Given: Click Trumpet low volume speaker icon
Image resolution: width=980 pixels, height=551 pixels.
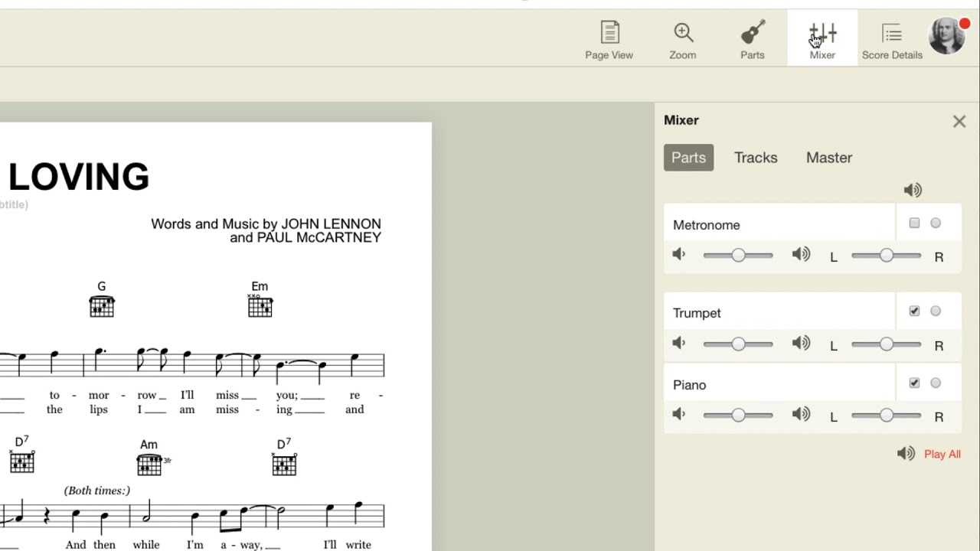Looking at the screenshot, I should [679, 344].
